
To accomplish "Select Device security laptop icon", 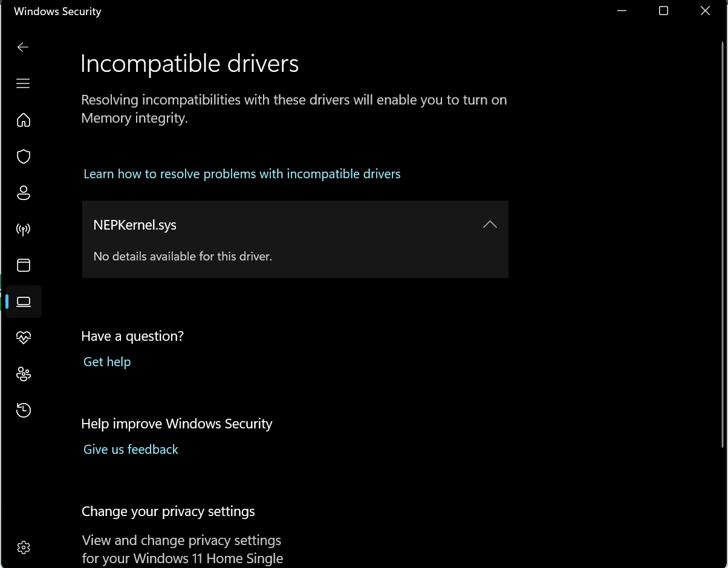I will pos(24,302).
